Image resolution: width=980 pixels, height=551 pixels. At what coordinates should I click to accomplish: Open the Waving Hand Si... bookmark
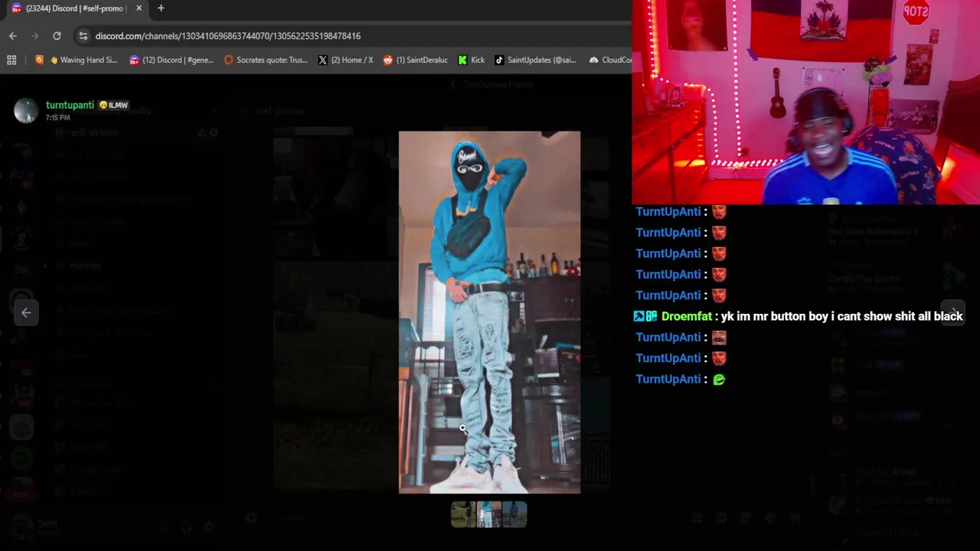[77, 60]
